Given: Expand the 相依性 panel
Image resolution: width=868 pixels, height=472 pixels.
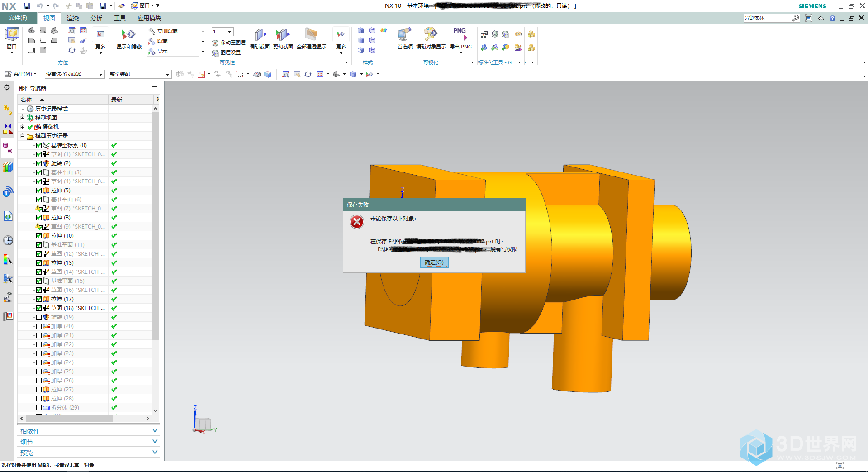Looking at the screenshot, I should 89,431.
